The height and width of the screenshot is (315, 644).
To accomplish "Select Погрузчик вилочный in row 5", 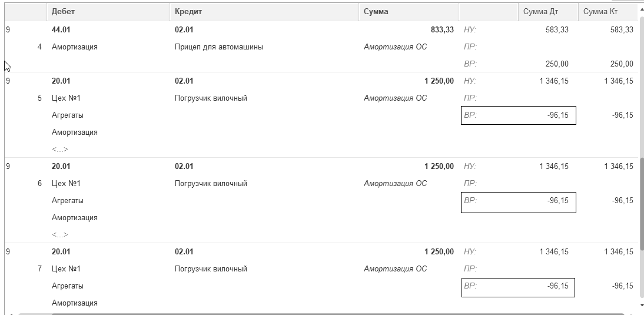I will (x=211, y=98).
